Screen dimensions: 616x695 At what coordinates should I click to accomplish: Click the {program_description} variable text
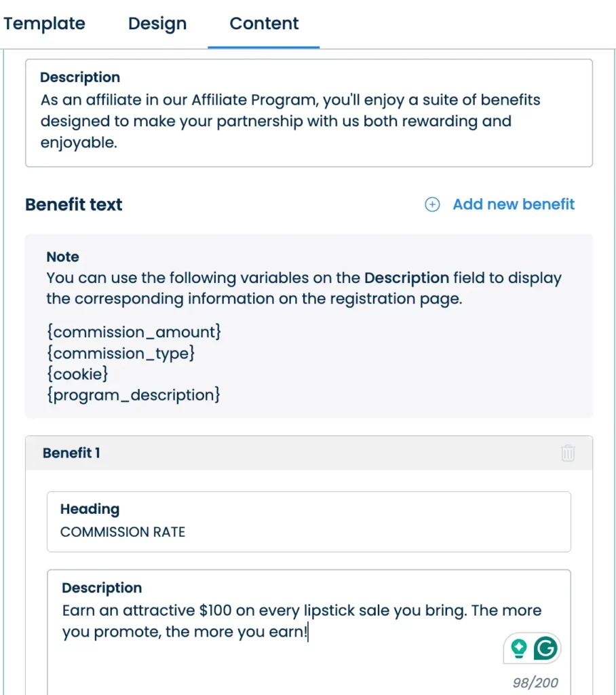click(133, 395)
